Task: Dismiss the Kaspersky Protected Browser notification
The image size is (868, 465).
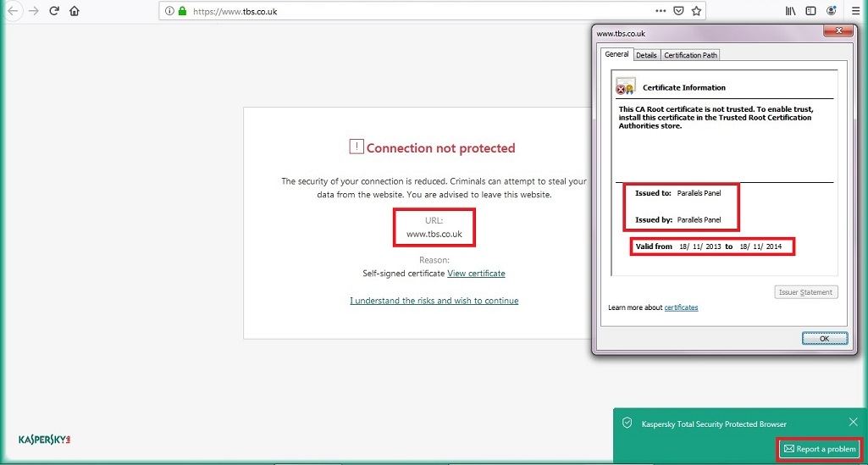Action: tap(853, 423)
